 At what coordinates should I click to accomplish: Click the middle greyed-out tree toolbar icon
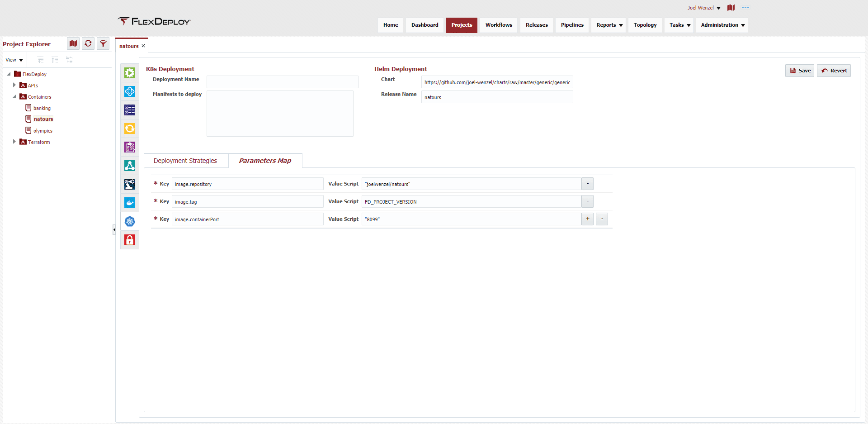[55, 60]
